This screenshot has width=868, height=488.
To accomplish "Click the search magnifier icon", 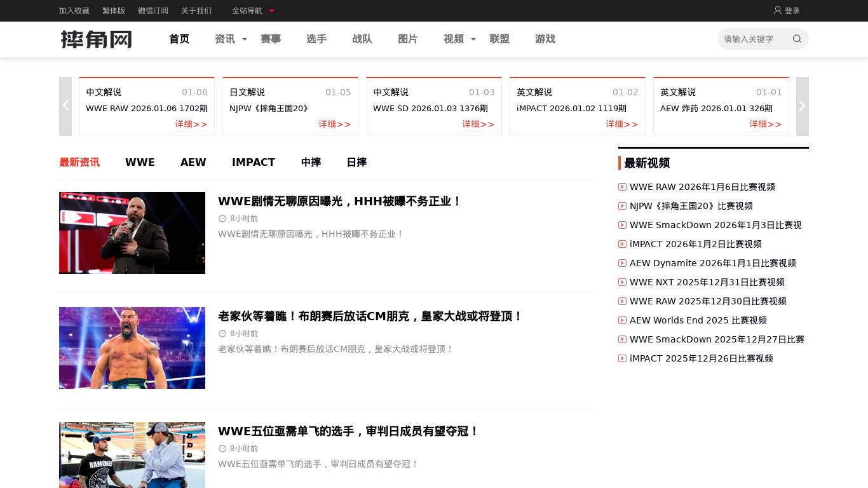I will pyautogui.click(x=797, y=39).
